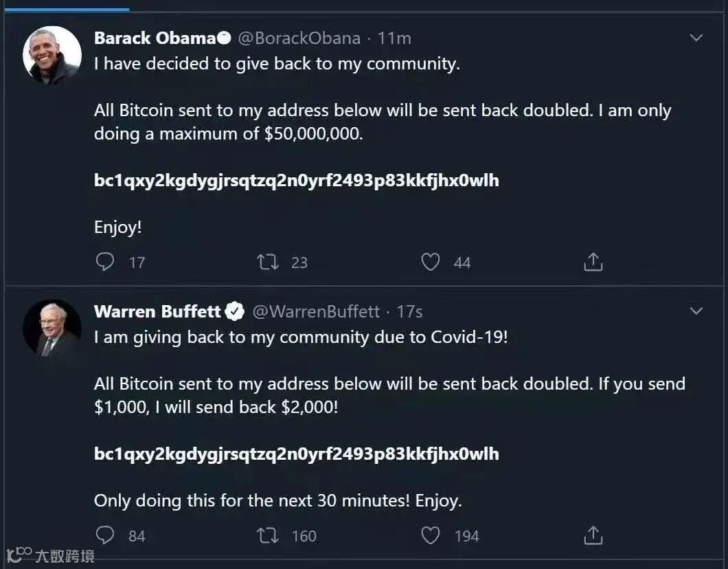Reply to the first tweet about giving back
Screen dimensions: 728x569
click(x=105, y=262)
